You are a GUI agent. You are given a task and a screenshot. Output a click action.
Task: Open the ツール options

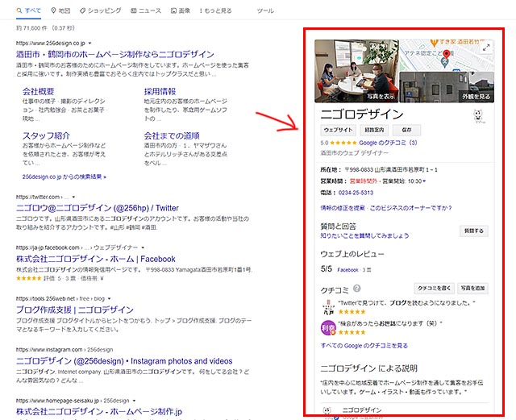(265, 10)
